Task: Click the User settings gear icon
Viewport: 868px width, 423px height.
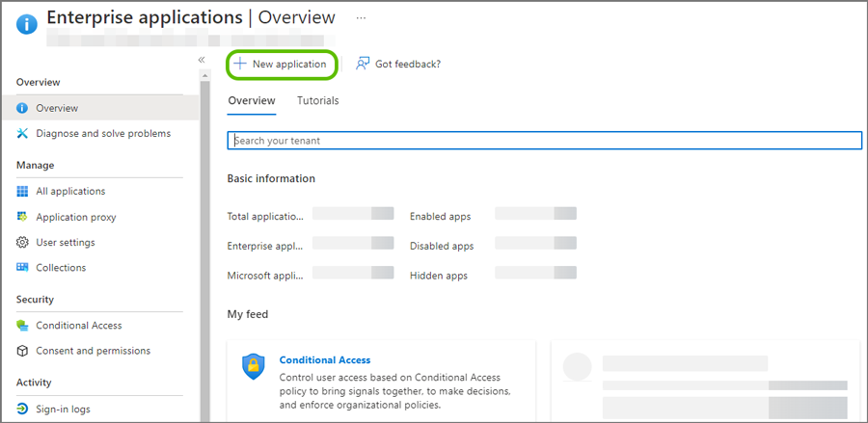Action: (x=23, y=242)
